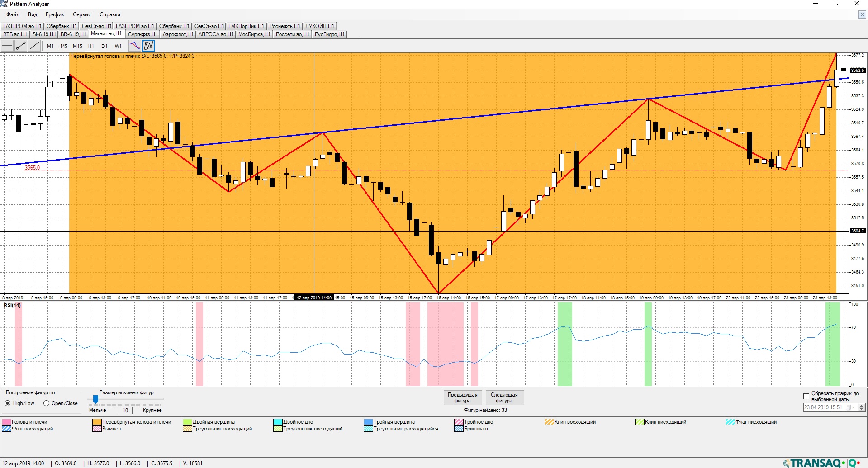The height and width of the screenshot is (468, 868).
Task: Switch to the first ГАЗПРОМ ао,H1 tab
Action: [22, 26]
